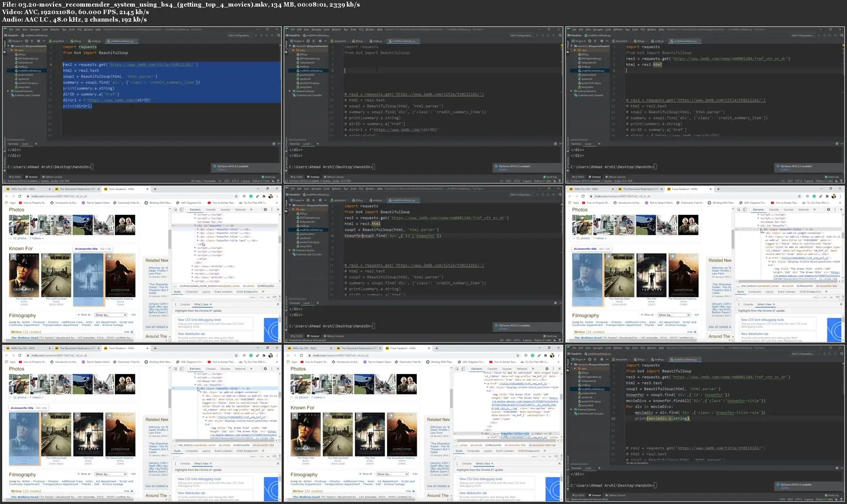The width and height of the screenshot is (847, 504).
Task: Open terminal settings gear in selected-code PyCharm frame
Action: [273, 144]
